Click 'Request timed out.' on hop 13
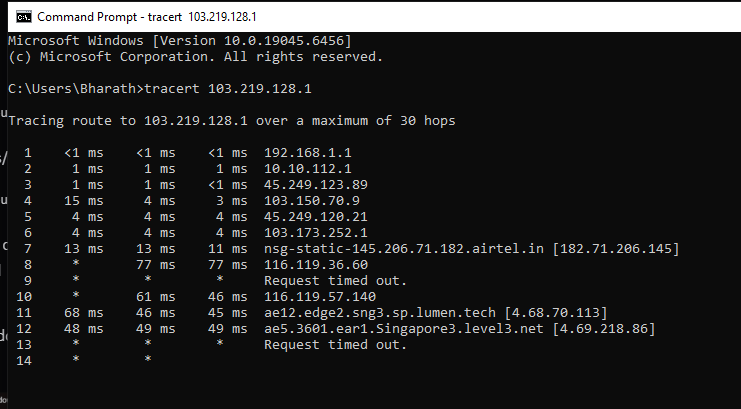The image size is (741, 409). coord(335,345)
